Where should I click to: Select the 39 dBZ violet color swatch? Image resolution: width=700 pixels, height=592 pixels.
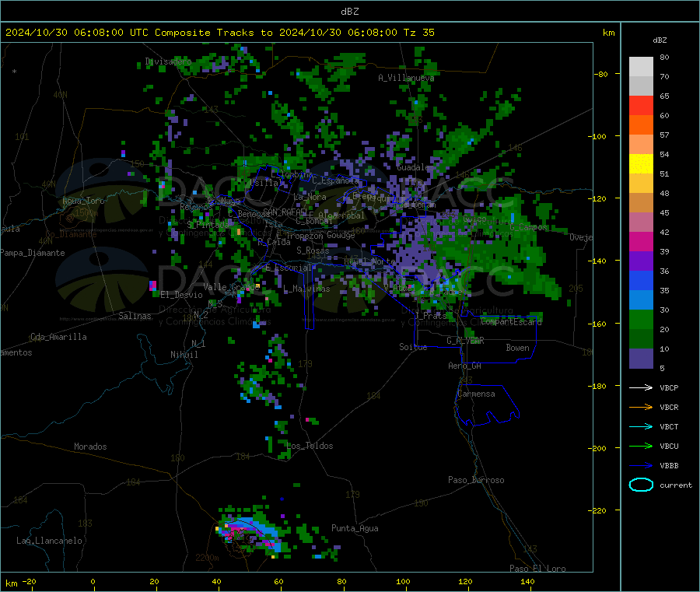(x=641, y=261)
